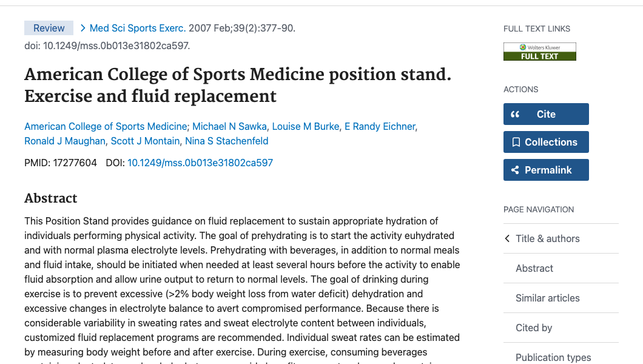Follow the DOI link 10.1249/mss.0b013e31802ca597
This screenshot has width=643, height=364.
tap(200, 163)
